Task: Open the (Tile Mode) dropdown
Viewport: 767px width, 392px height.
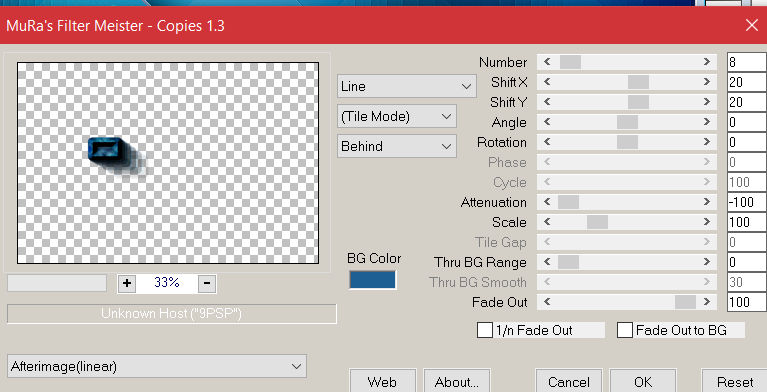Action: 397,116
